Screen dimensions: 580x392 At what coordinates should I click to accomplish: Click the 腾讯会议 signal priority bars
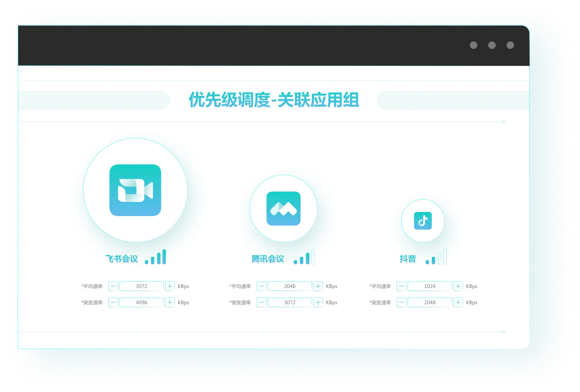[x=304, y=257]
